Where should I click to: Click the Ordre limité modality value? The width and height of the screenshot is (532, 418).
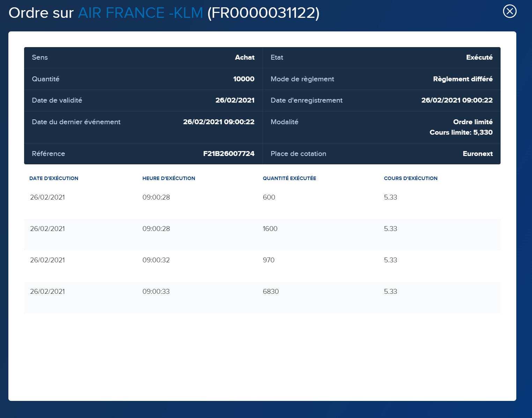[473, 122]
